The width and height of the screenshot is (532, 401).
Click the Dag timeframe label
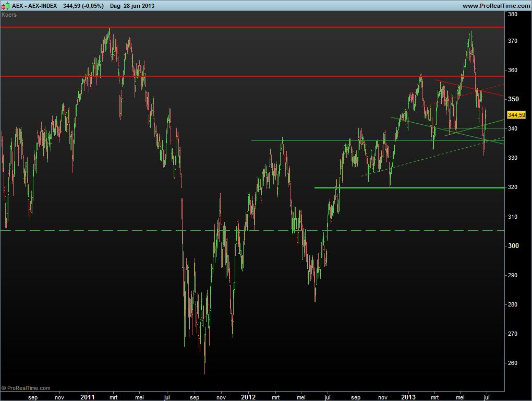point(115,6)
